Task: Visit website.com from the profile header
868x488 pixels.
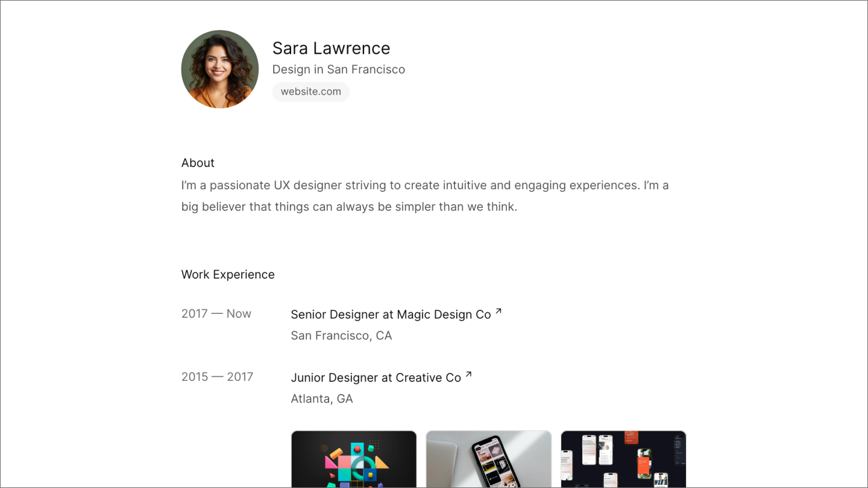Action: 310,92
